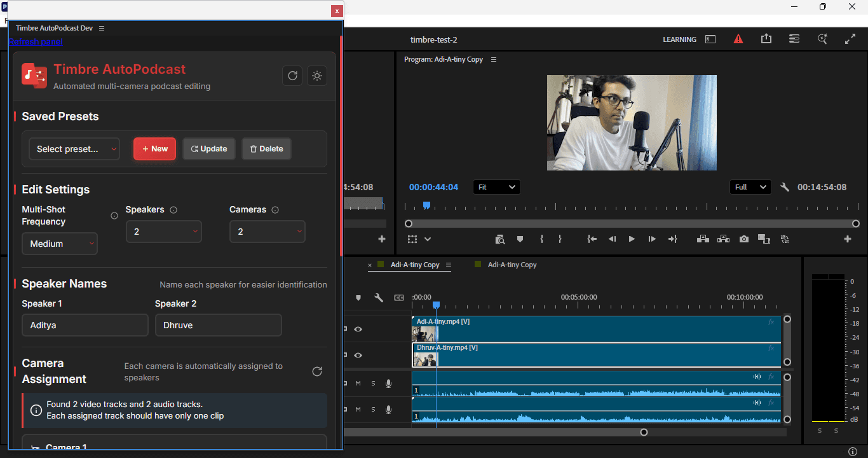Click the Delete preset button
The image size is (868, 458).
[x=266, y=149]
